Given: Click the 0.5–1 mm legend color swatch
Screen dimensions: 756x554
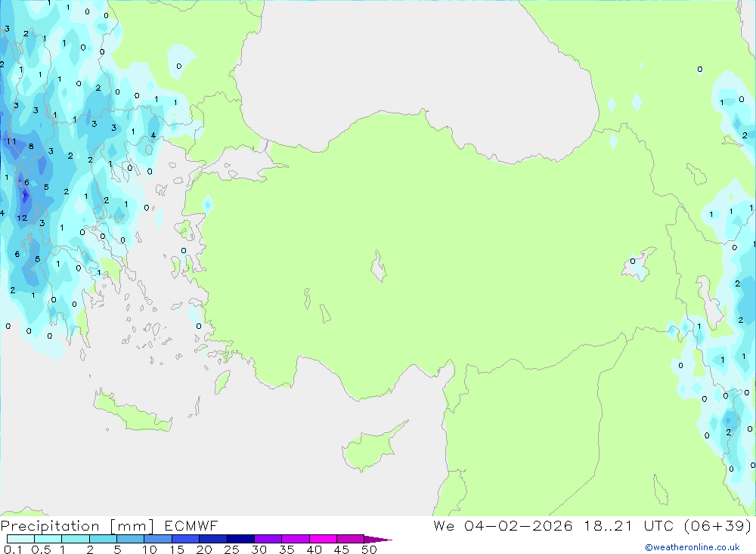Looking at the screenshot, I should click(x=48, y=539).
